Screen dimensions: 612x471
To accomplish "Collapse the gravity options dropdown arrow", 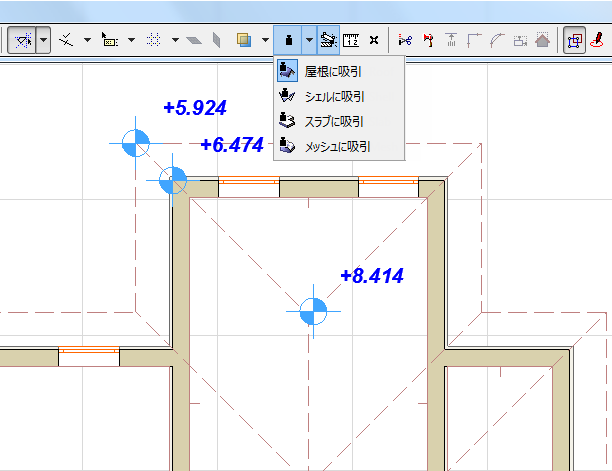I will [309, 40].
